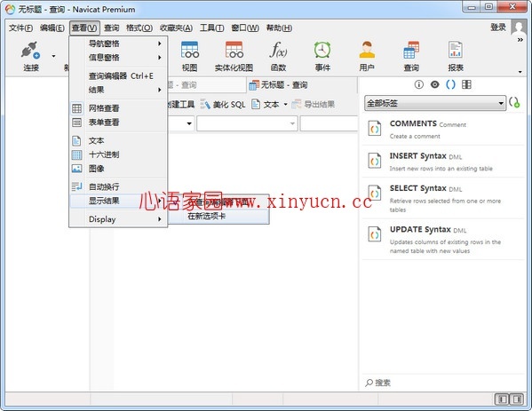The width and height of the screenshot is (532, 411).
Task: Open the User (用户) toolbar icon
Action: [x=367, y=51]
